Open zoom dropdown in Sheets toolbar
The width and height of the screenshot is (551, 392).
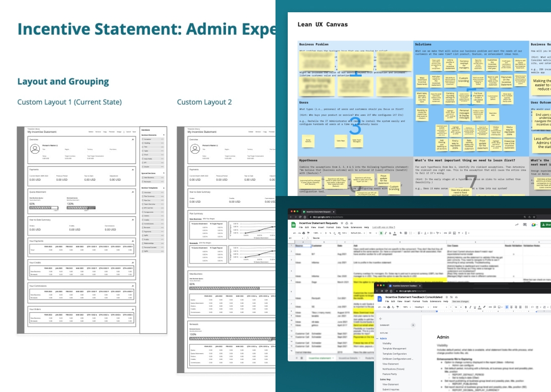[317, 233]
